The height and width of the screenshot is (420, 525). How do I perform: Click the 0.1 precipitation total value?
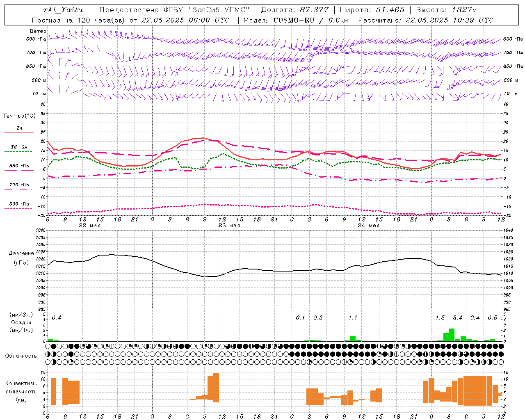coord(301,318)
